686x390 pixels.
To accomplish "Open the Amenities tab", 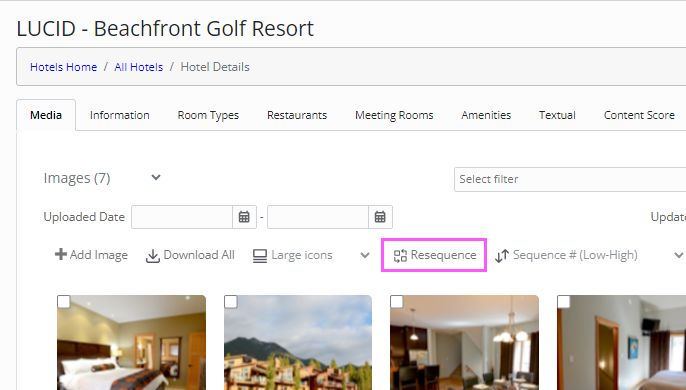I will [486, 115].
